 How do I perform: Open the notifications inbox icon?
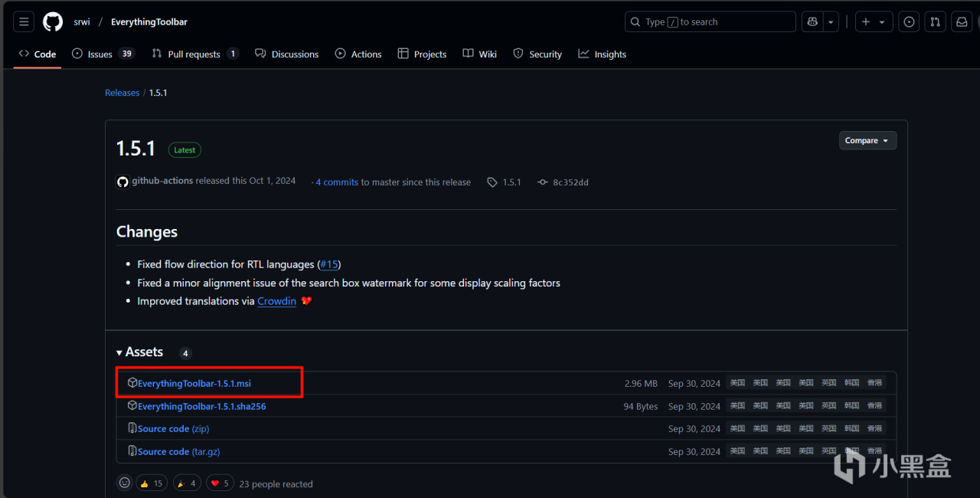coord(962,22)
